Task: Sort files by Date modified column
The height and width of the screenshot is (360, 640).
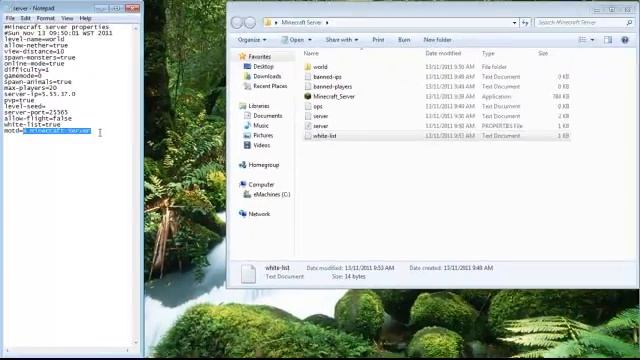Action: (x=443, y=53)
